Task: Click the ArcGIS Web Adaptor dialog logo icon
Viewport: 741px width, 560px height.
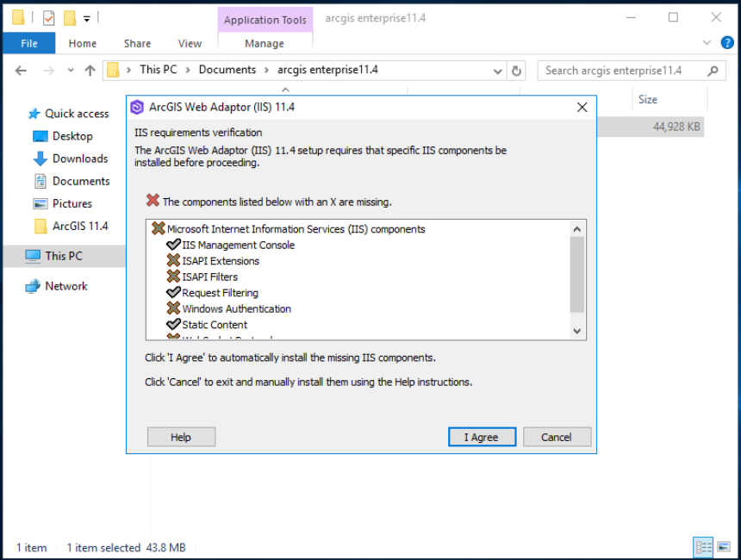Action: tap(137, 108)
